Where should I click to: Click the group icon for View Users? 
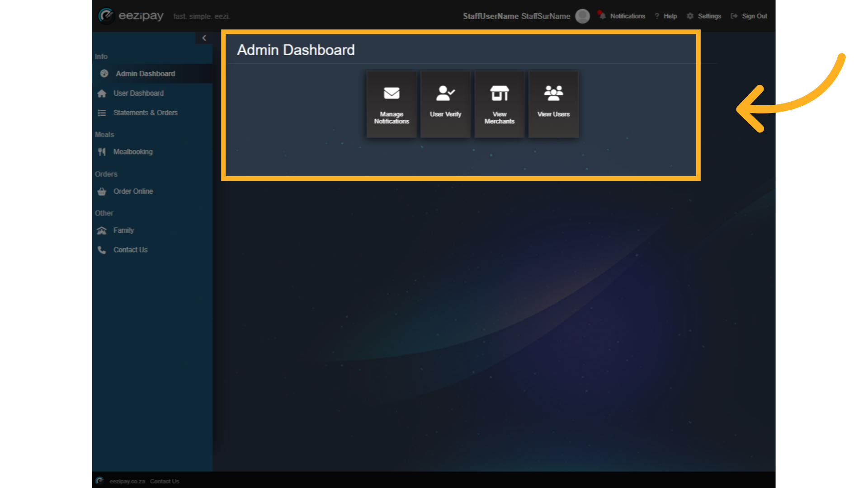point(553,93)
